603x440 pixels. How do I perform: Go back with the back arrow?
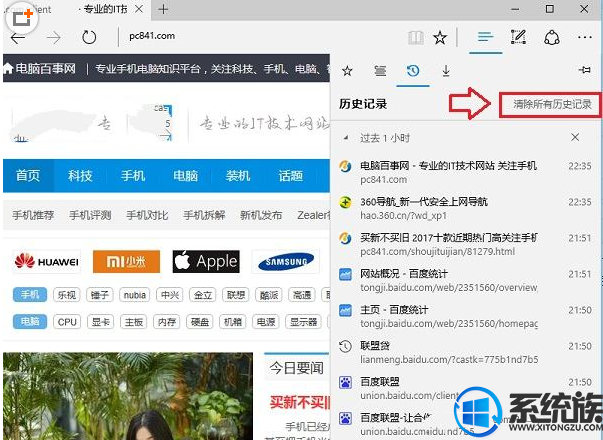click(x=18, y=38)
